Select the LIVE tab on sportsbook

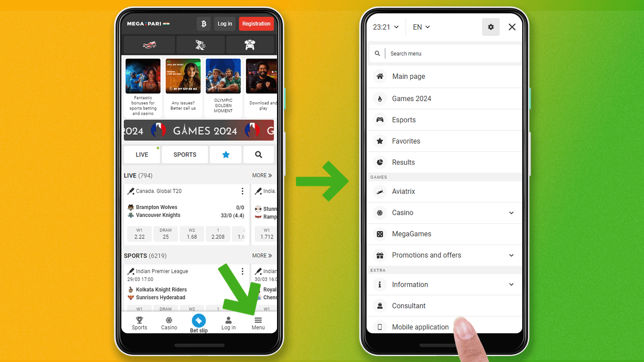(x=142, y=154)
